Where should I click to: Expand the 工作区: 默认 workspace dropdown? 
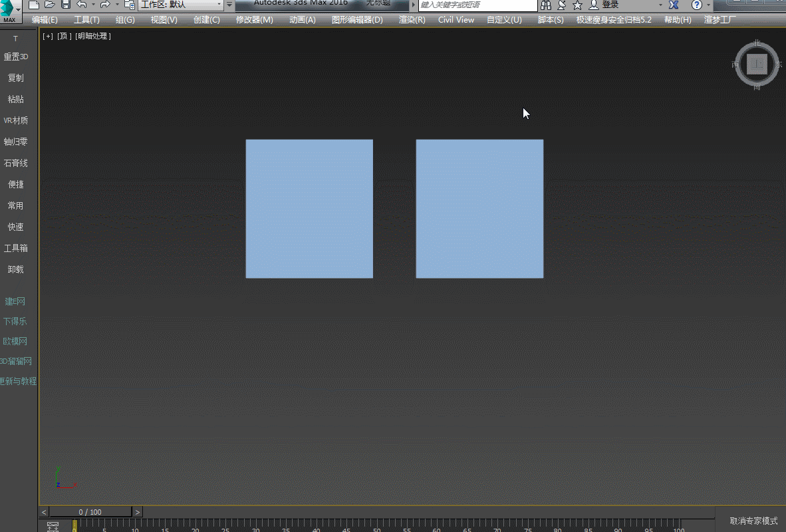click(x=181, y=5)
